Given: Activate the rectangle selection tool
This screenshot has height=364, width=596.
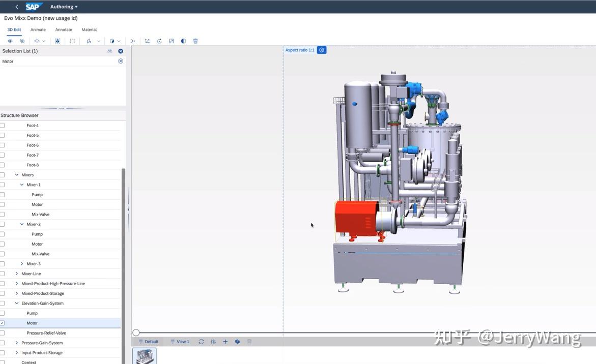Looking at the screenshot, I should click(72, 41).
